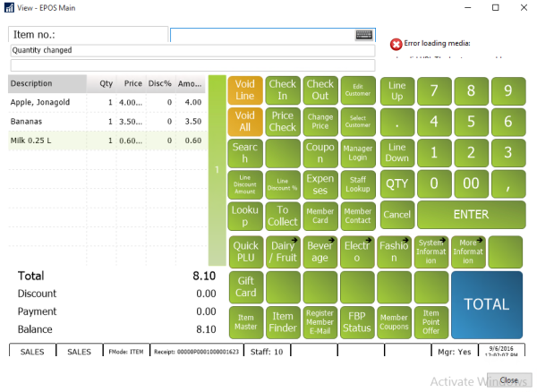Image resolution: width=537 pixels, height=392 pixels.
Task: Click the red error icon
Action: point(396,44)
